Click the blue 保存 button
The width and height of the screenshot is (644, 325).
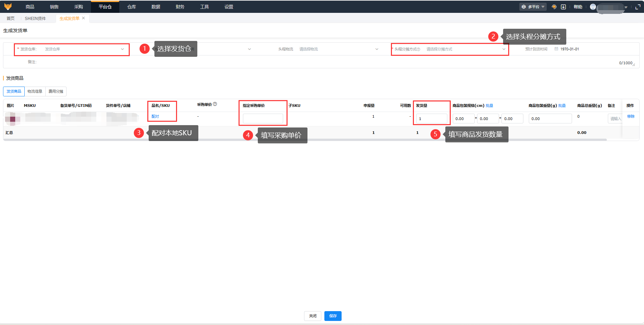(333, 316)
